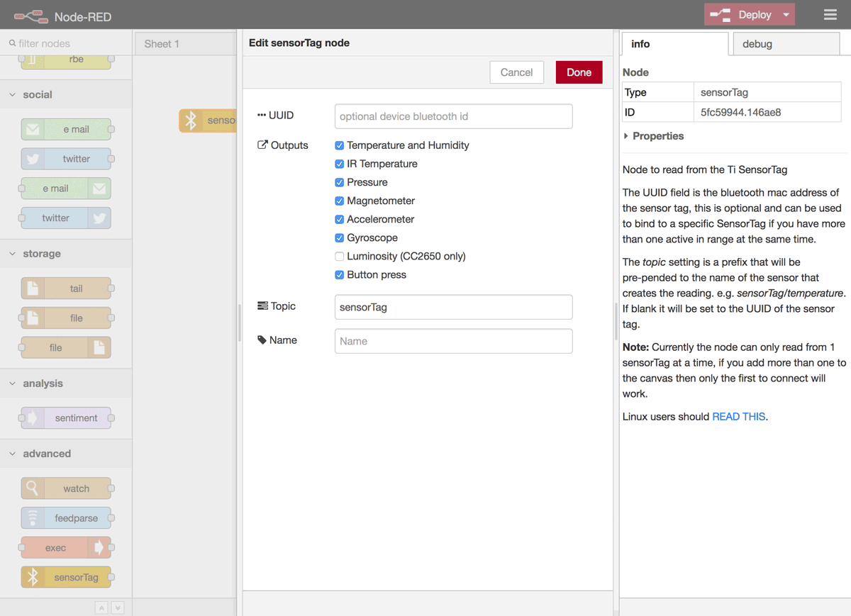The height and width of the screenshot is (616, 851).
Task: Click the UUID input field
Action: 453,116
